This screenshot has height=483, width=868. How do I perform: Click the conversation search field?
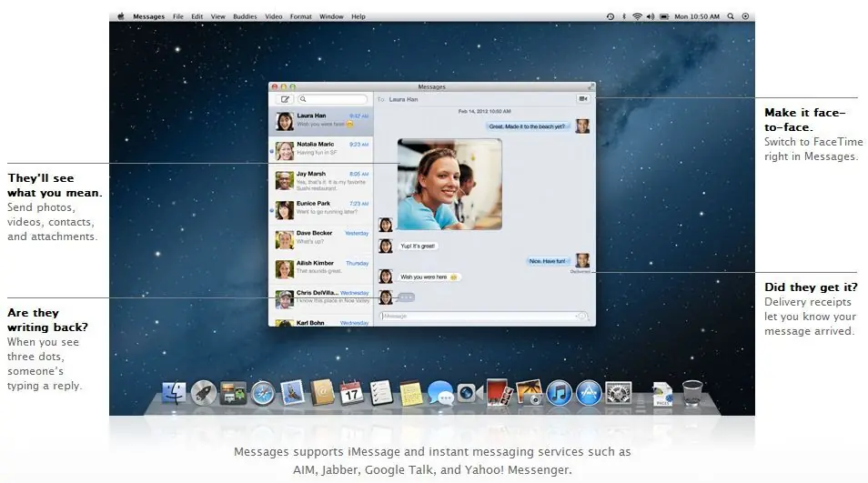click(332, 99)
